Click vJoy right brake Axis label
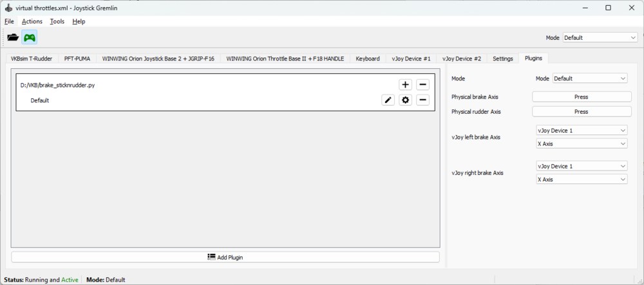Image resolution: width=644 pixels, height=285 pixels. coord(477,172)
